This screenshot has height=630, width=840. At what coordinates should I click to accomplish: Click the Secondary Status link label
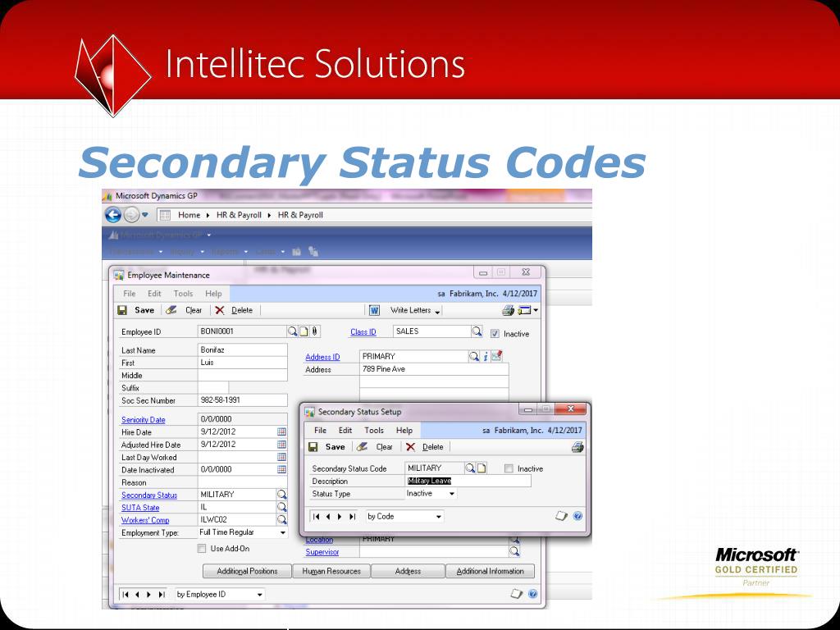pos(149,495)
